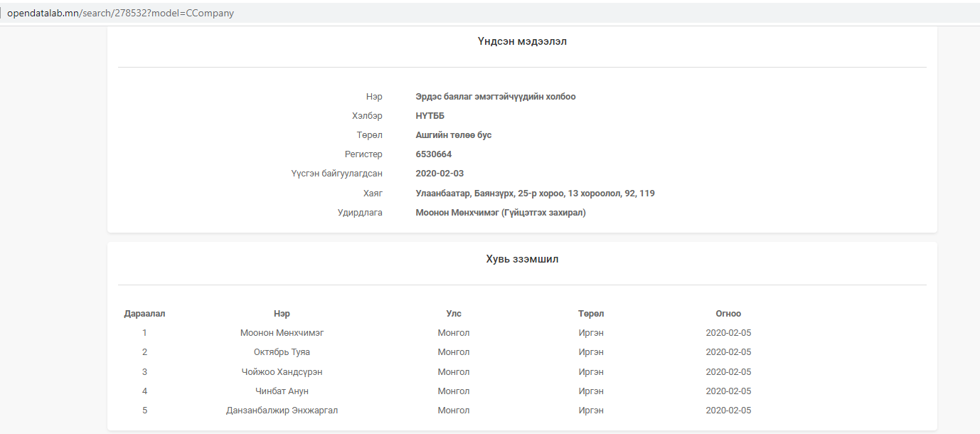Click the founding date 2020-02-03
This screenshot has width=980, height=434.
tap(440, 174)
